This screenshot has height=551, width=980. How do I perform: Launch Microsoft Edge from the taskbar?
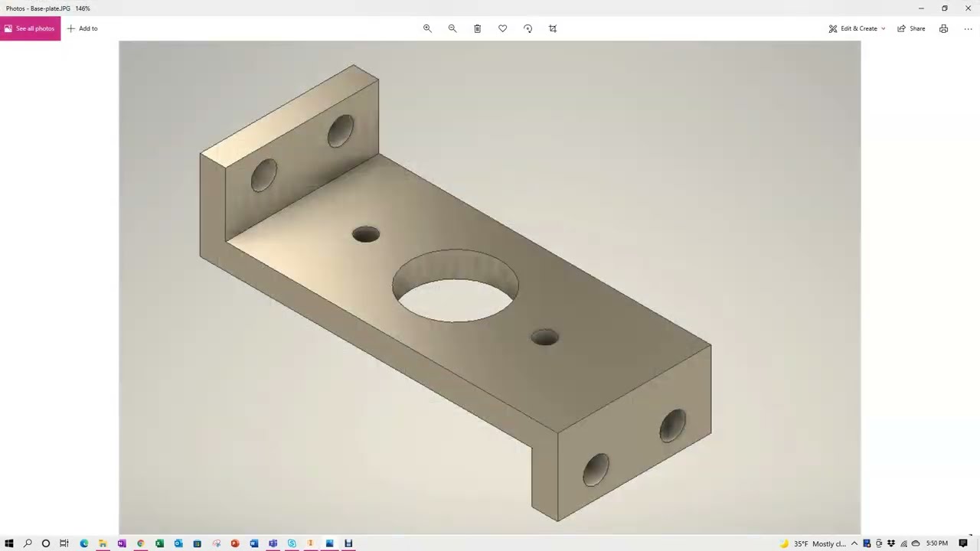pyautogui.click(x=84, y=543)
